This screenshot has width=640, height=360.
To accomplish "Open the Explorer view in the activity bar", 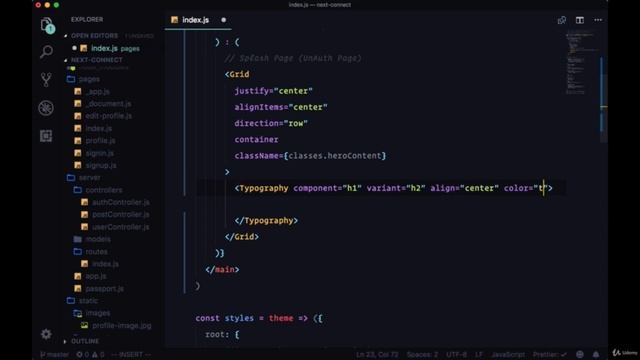I will (47, 25).
